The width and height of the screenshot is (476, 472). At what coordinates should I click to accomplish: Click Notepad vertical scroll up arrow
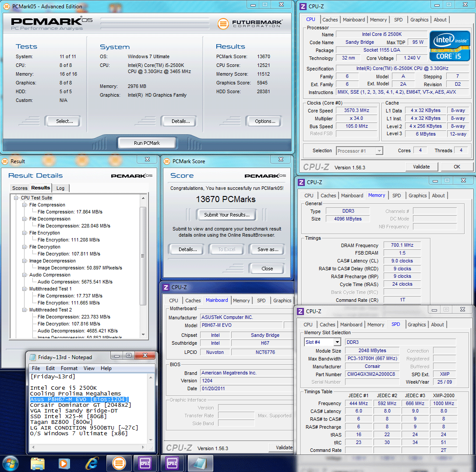pos(151,378)
